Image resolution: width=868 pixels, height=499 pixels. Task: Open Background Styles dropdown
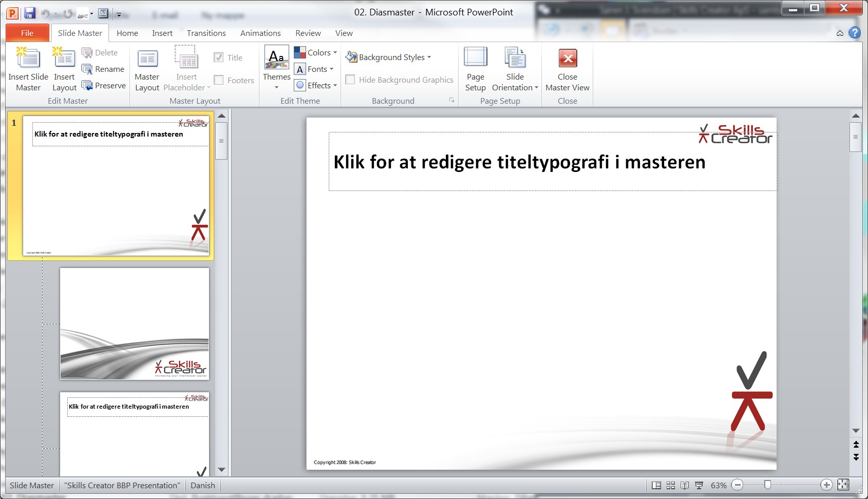pyautogui.click(x=389, y=57)
